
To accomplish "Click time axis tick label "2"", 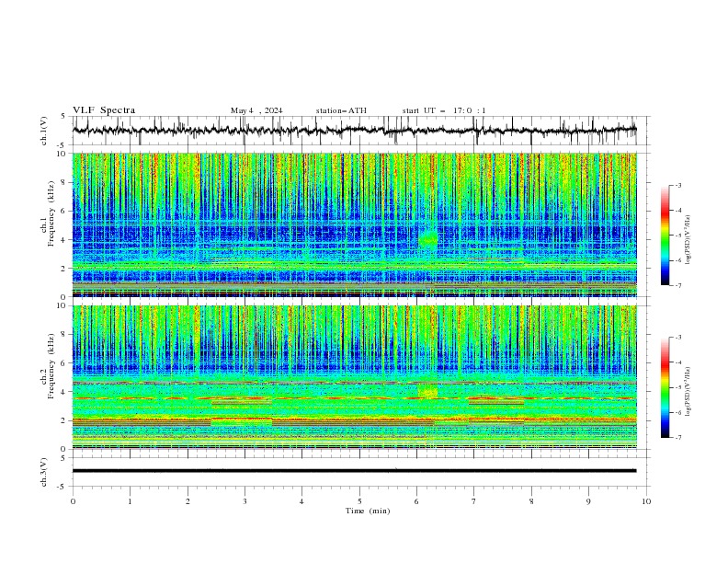I will [x=188, y=501].
